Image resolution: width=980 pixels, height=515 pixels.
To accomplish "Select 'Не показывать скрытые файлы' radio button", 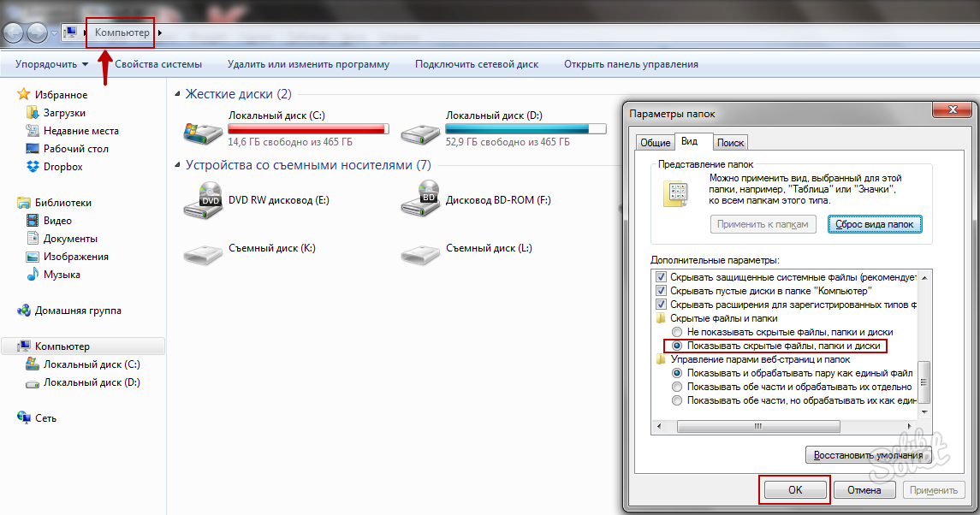I will [x=677, y=332].
